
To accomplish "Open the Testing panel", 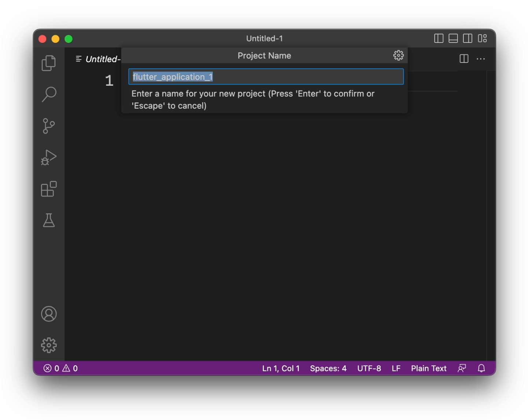I will (49, 220).
